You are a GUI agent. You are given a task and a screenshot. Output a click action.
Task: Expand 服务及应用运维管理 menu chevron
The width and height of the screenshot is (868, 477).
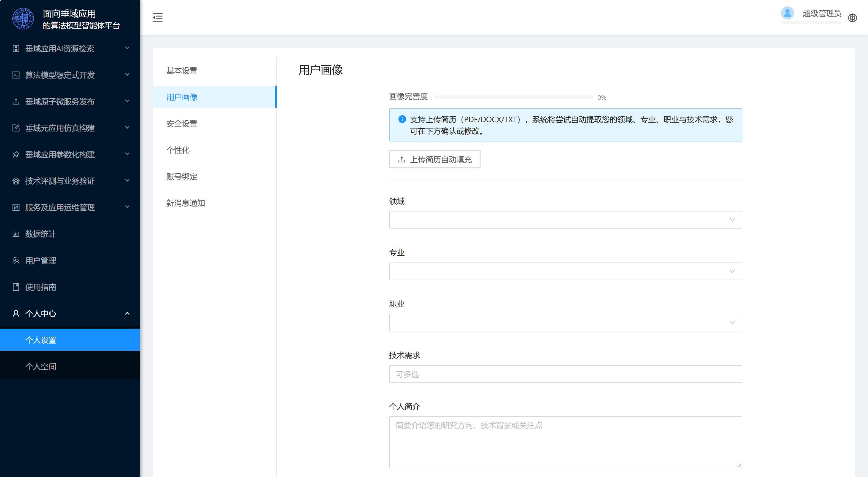tap(127, 207)
